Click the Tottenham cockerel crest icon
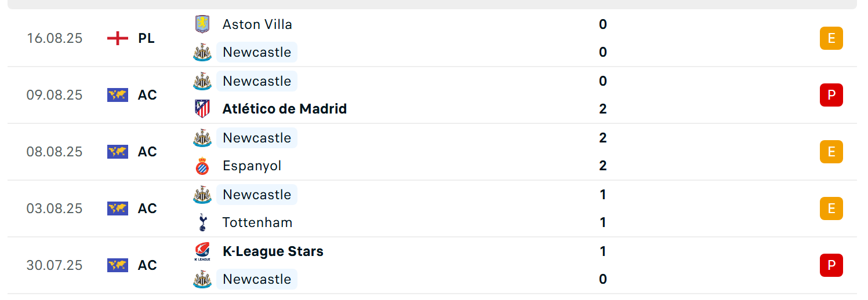The image size is (868, 300). [x=202, y=222]
